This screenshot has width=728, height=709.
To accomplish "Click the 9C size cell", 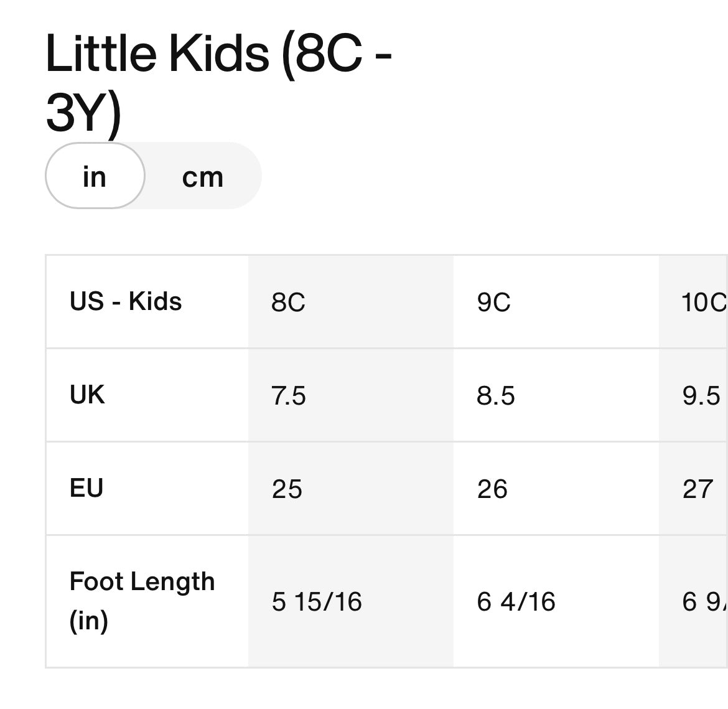I will 494,303.
